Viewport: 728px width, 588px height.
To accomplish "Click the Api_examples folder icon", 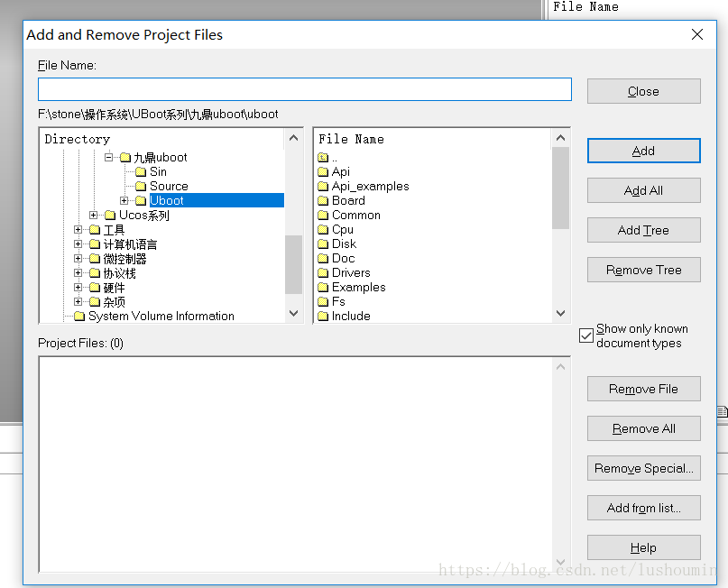I will pyautogui.click(x=323, y=187).
